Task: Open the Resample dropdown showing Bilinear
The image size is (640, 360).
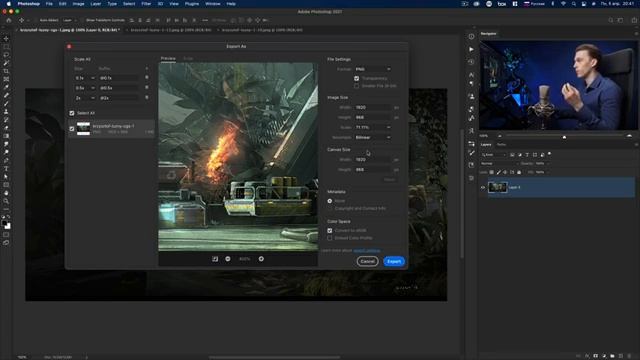Action: (373, 138)
